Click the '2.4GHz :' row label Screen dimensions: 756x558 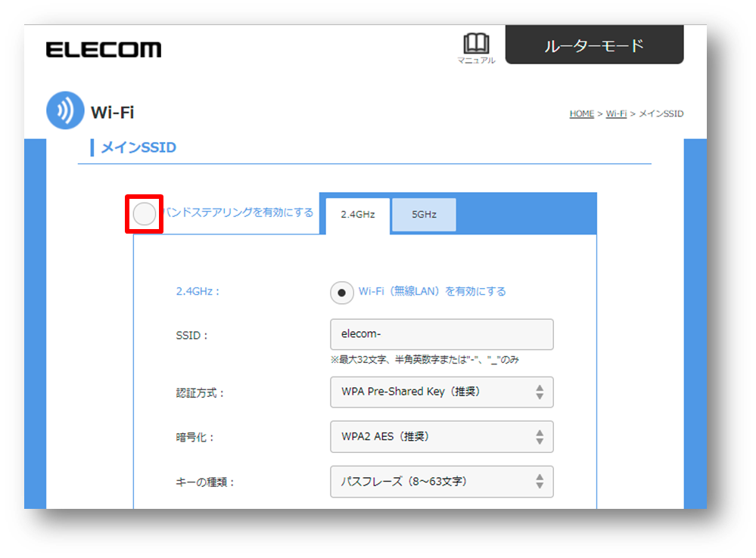coord(198,292)
